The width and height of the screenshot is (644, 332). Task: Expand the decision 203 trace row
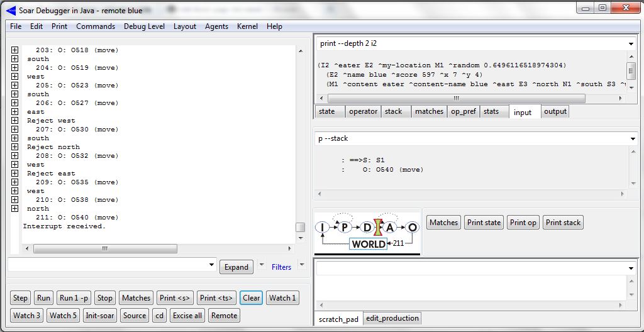tap(14, 50)
